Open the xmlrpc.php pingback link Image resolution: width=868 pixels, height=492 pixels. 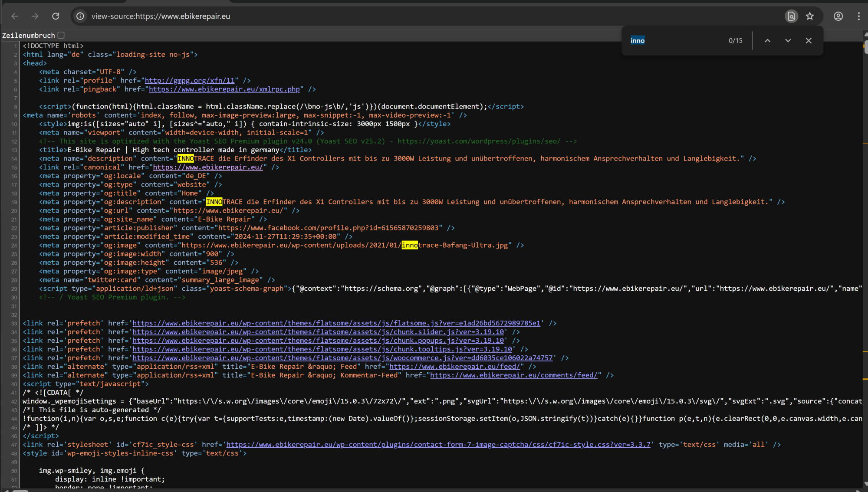point(224,89)
